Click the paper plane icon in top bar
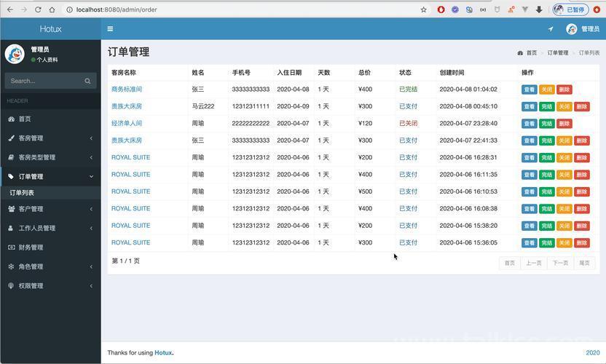The image size is (606, 364). click(x=551, y=29)
